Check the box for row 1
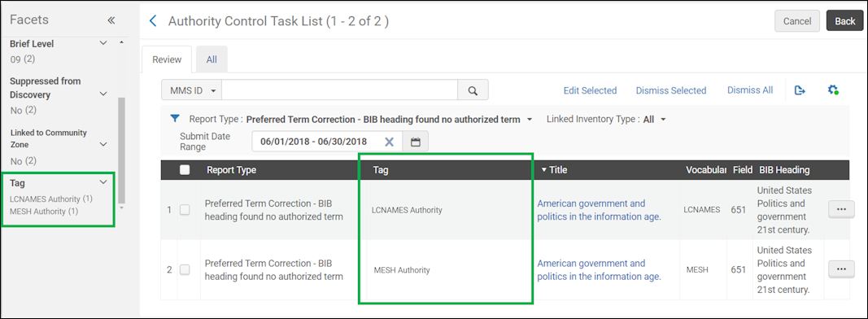The width and height of the screenshot is (868, 319). [x=185, y=210]
